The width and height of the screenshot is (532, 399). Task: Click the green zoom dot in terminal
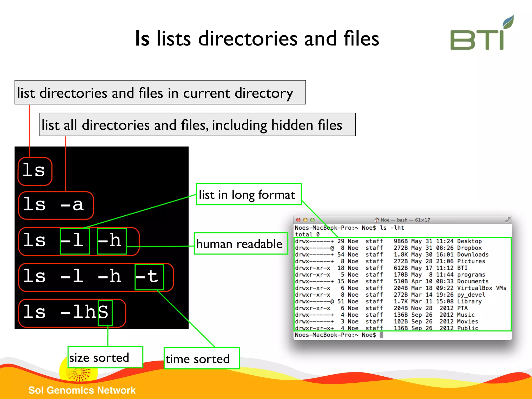[312, 220]
